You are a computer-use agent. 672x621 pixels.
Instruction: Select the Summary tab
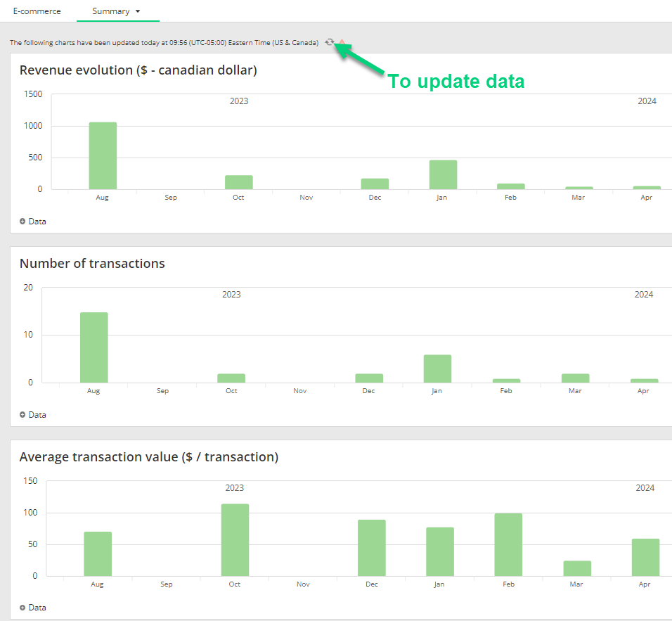(x=111, y=11)
